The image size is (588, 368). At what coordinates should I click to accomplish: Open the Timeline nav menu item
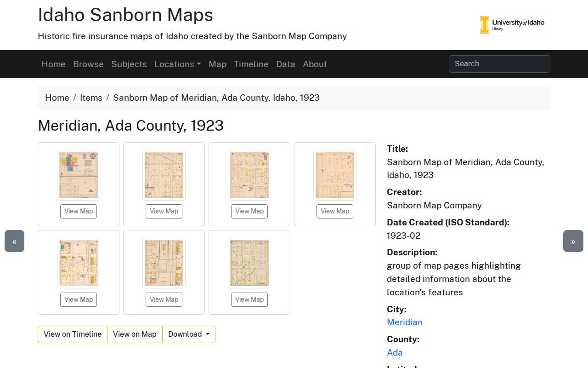tap(251, 64)
